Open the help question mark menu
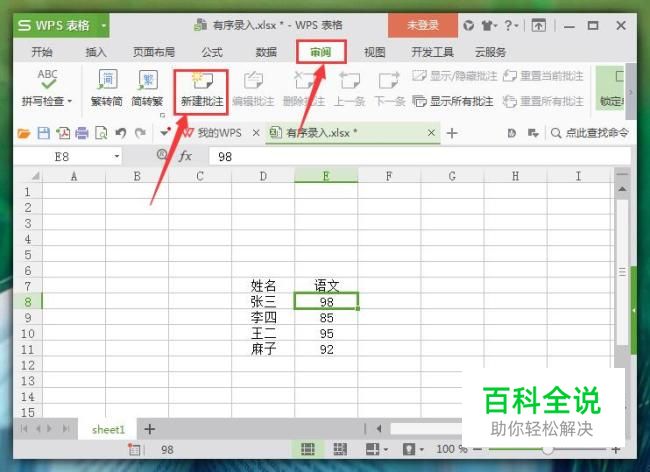Screen dimensions: 650x472 coord(511,26)
